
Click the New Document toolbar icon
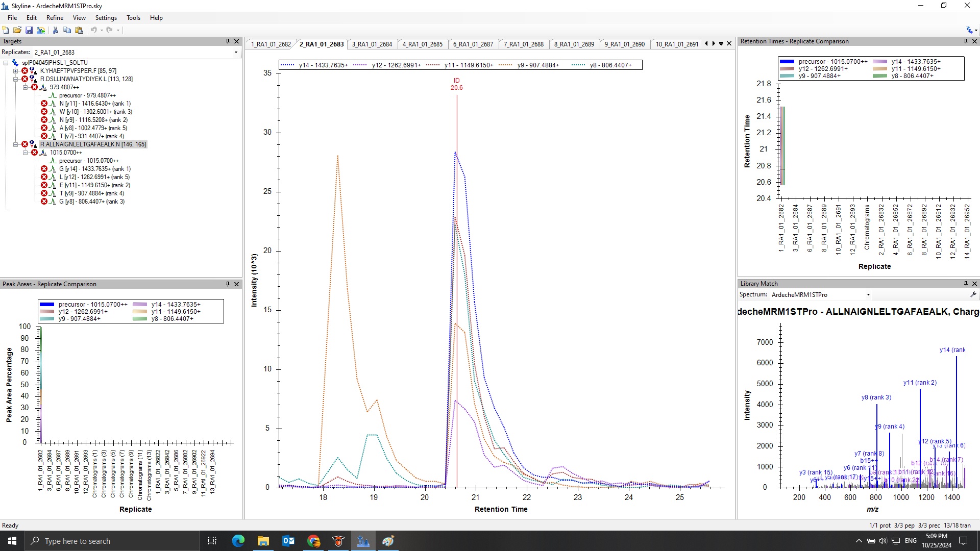click(x=6, y=30)
